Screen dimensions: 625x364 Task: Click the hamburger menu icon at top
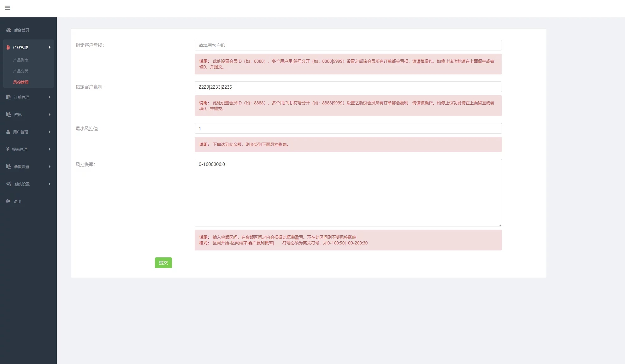(x=8, y=8)
